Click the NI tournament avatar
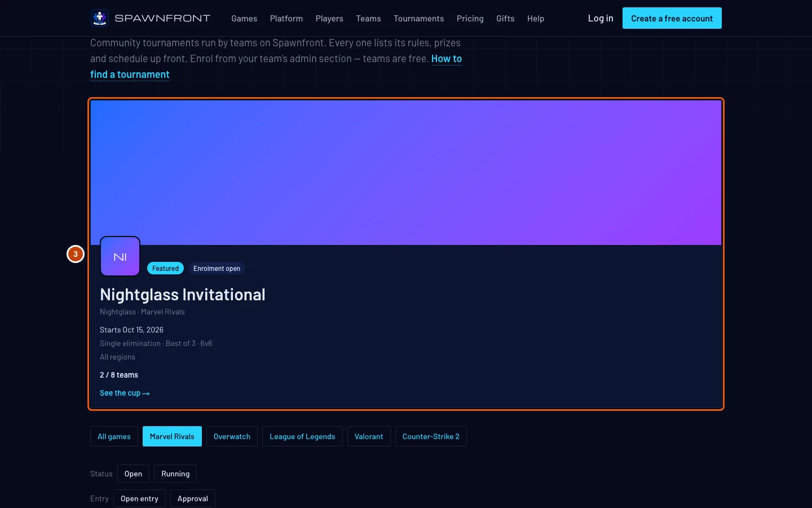The width and height of the screenshot is (812, 508). tap(120, 256)
